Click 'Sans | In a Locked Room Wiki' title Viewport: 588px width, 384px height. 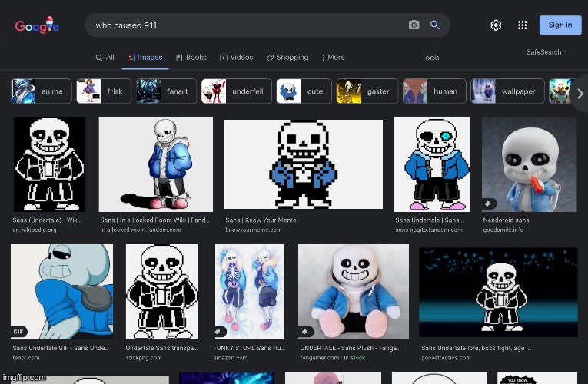pyautogui.click(x=154, y=220)
